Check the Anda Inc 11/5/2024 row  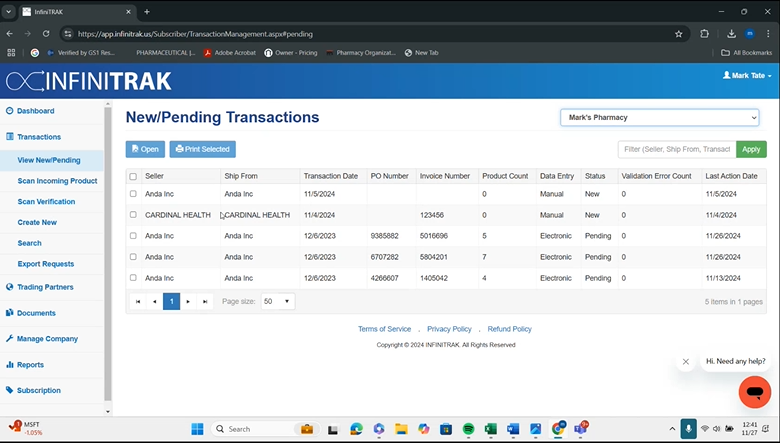[133, 194]
